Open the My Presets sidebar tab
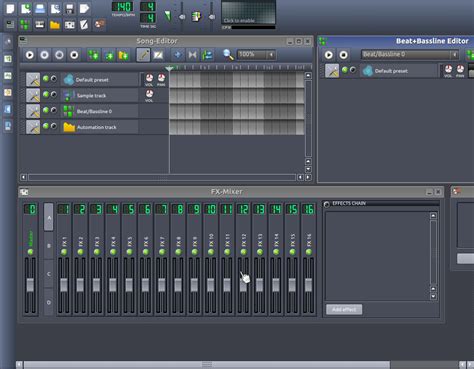474x369 pixels. [8, 92]
